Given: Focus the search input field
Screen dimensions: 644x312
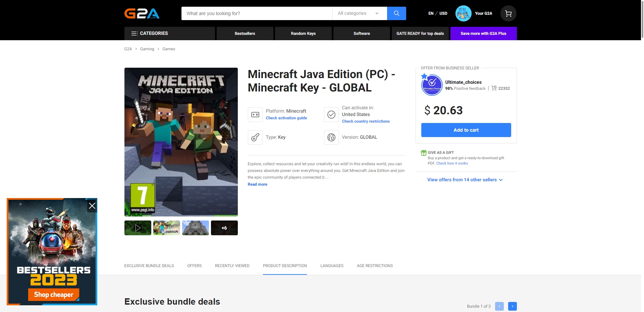Looking at the screenshot, I should (257, 13).
